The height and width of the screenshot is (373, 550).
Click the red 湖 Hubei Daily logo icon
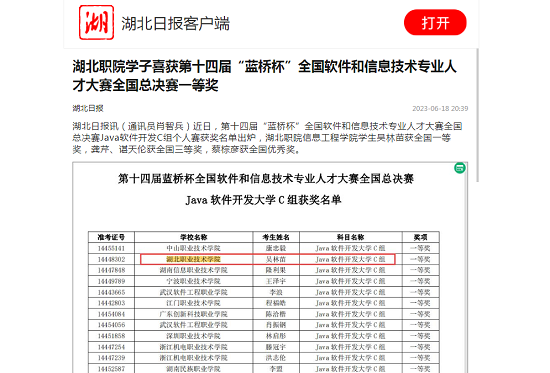tap(96, 22)
